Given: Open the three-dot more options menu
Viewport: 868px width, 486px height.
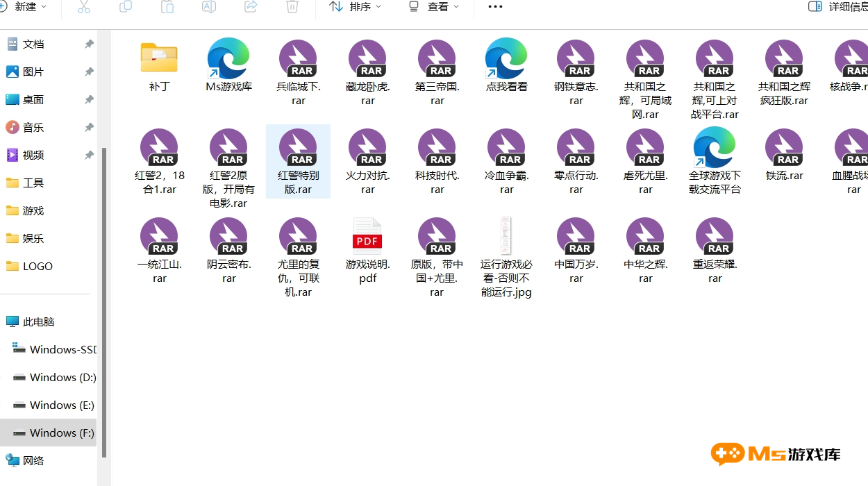Looking at the screenshot, I should [495, 7].
